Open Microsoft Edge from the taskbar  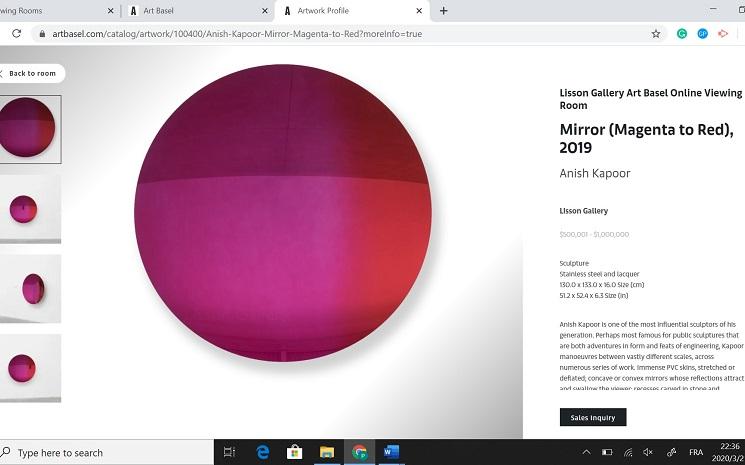(x=262, y=452)
